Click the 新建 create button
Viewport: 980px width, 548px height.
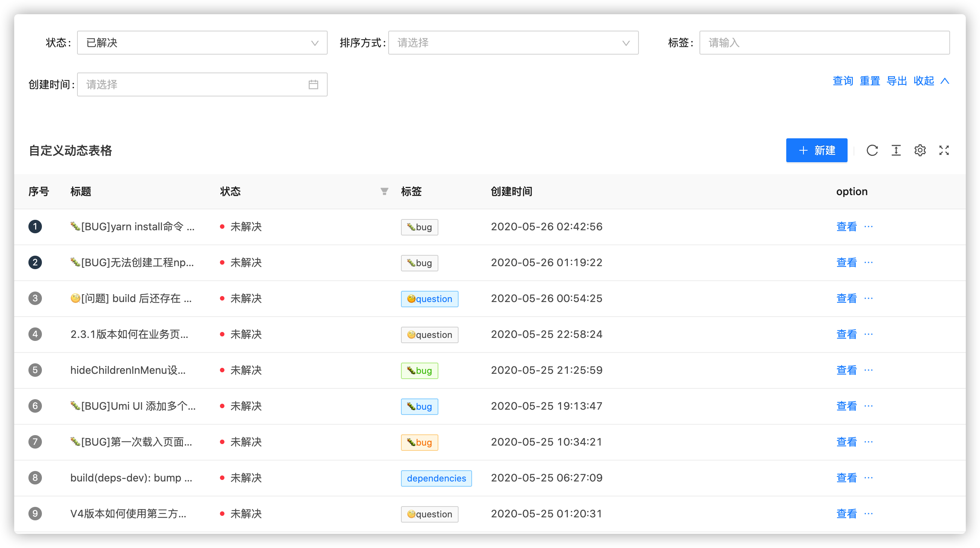click(817, 150)
